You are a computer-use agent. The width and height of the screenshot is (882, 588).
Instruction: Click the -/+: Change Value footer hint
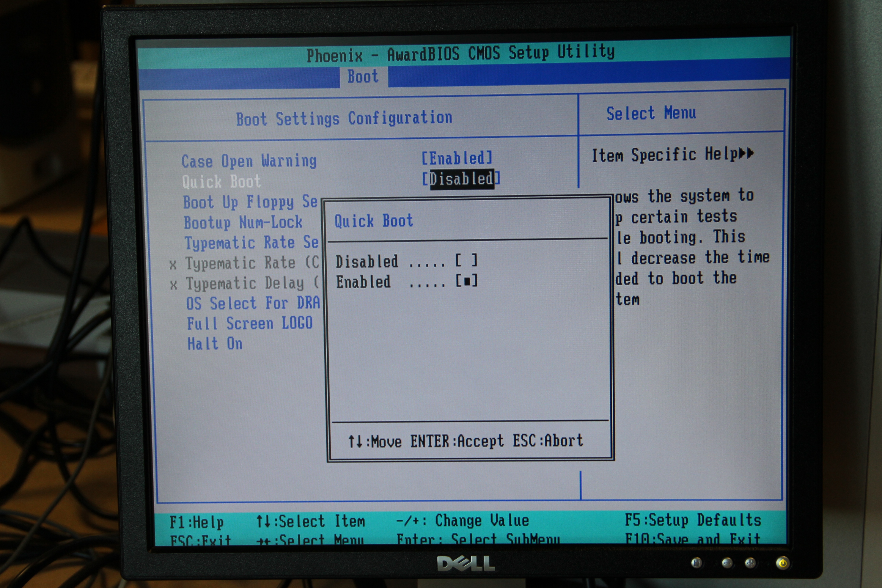[463, 521]
